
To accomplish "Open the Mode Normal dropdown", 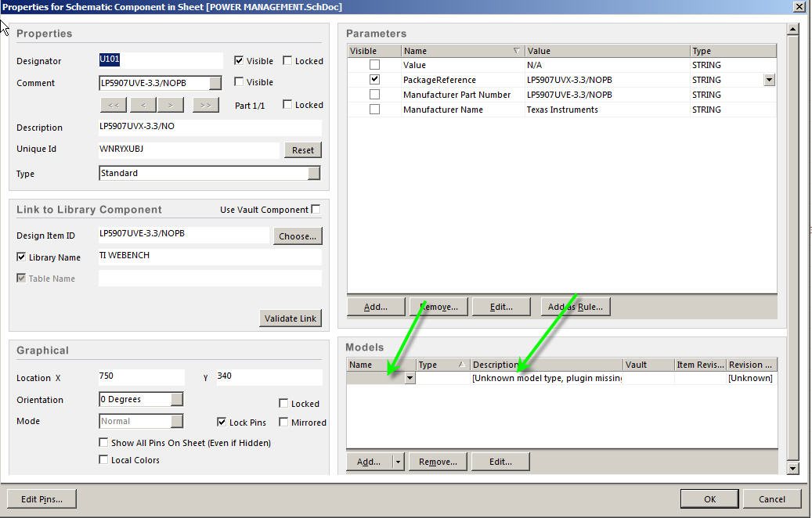I will [x=177, y=421].
